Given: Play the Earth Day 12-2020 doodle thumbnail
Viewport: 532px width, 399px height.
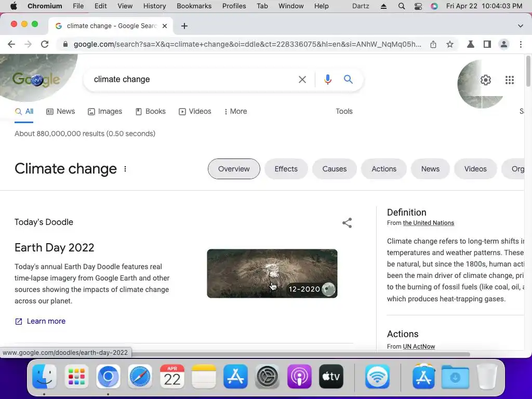Looking at the screenshot, I should tap(272, 273).
